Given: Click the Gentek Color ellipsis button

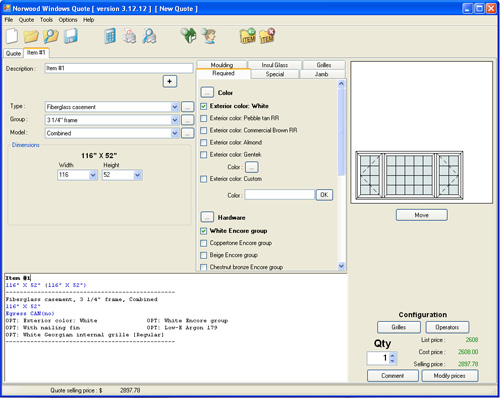Looking at the screenshot, I should pyautogui.click(x=252, y=167).
